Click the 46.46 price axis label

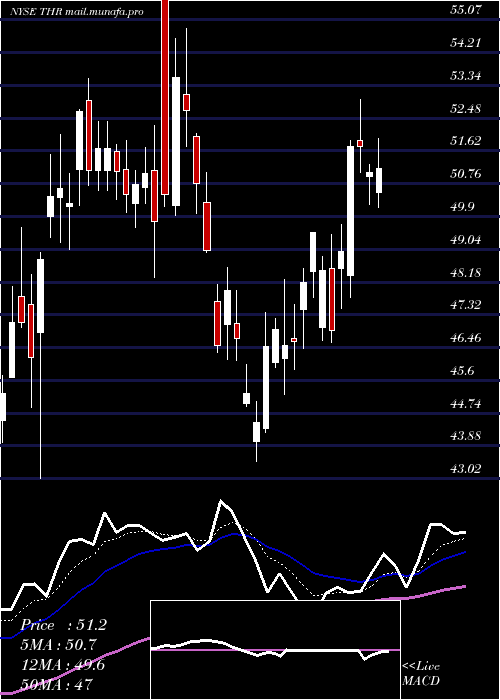[466, 338]
